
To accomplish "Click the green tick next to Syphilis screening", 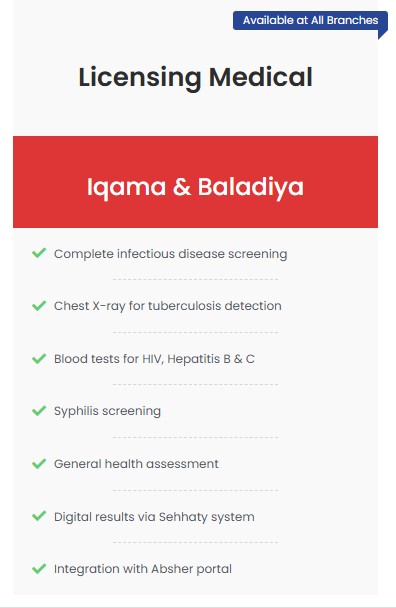I will click(39, 411).
